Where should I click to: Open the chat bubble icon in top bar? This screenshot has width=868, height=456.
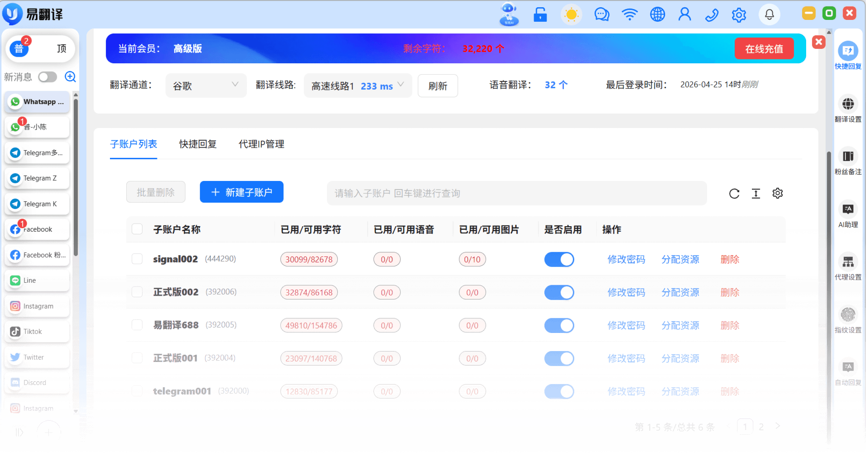[602, 15]
